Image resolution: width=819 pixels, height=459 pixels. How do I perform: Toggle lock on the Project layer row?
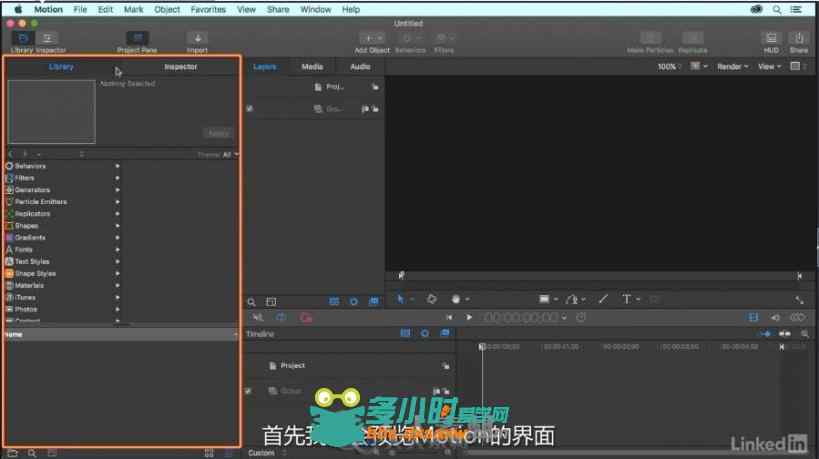coord(375,87)
